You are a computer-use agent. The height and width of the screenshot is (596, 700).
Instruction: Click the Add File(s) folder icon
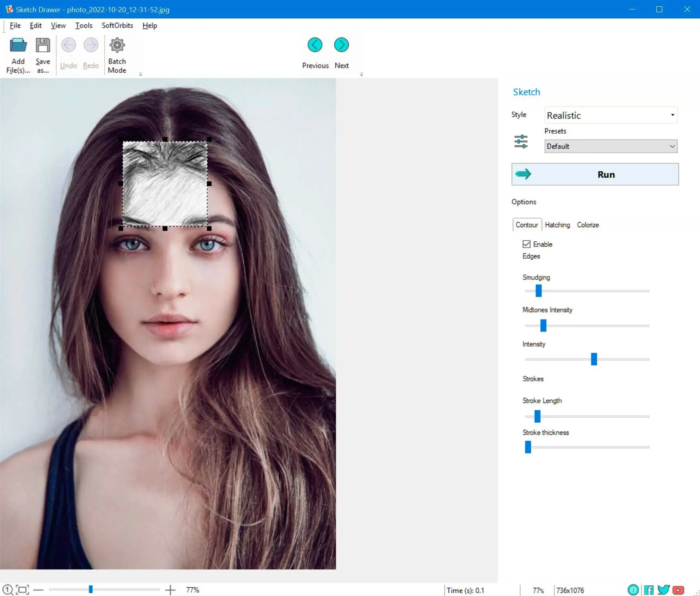click(18, 45)
